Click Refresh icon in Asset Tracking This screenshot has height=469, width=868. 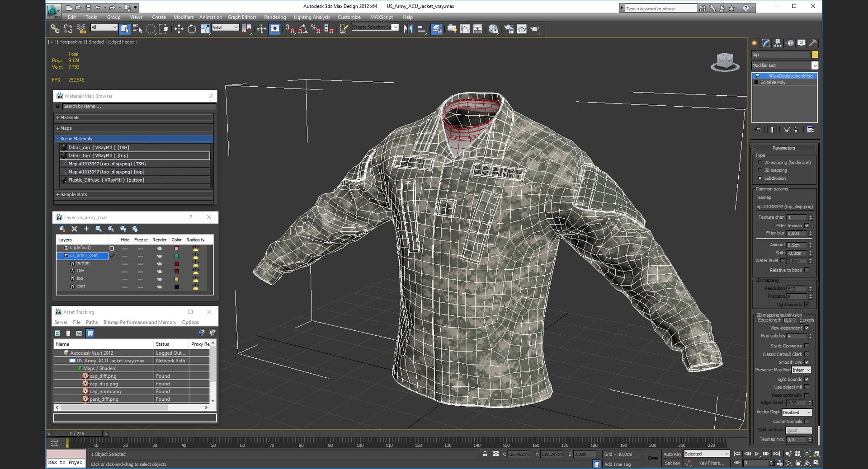point(57,333)
